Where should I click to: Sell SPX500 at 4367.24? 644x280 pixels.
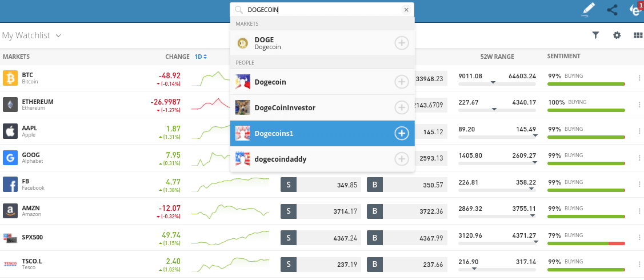(321, 238)
